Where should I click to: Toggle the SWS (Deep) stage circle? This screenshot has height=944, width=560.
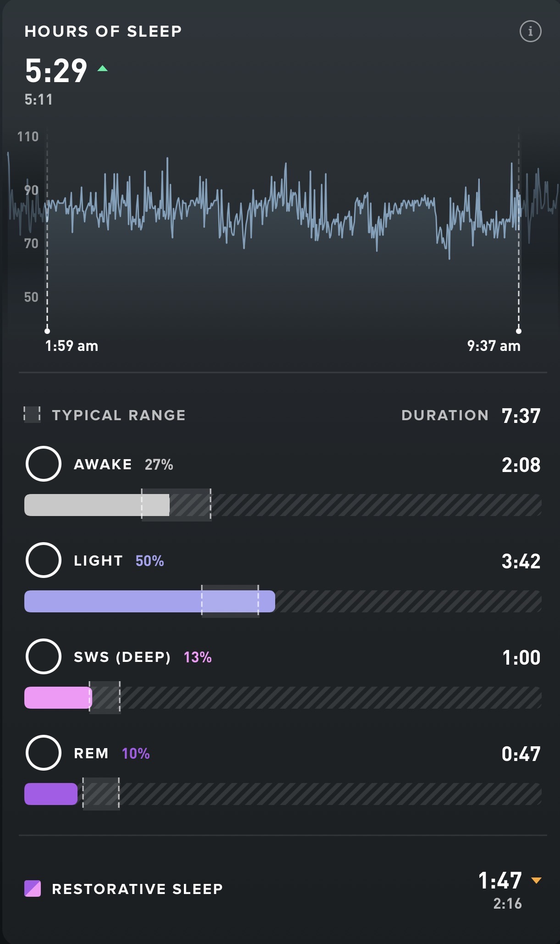[x=44, y=656]
